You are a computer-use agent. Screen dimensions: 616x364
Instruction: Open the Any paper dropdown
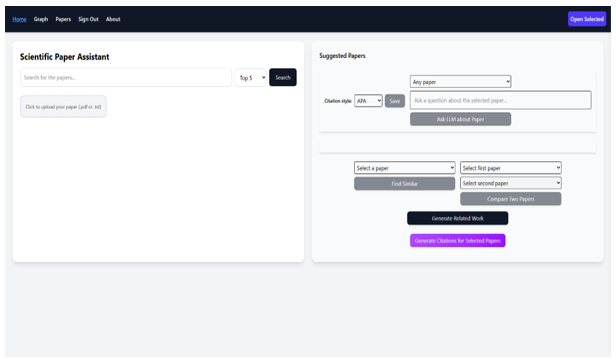[460, 82]
